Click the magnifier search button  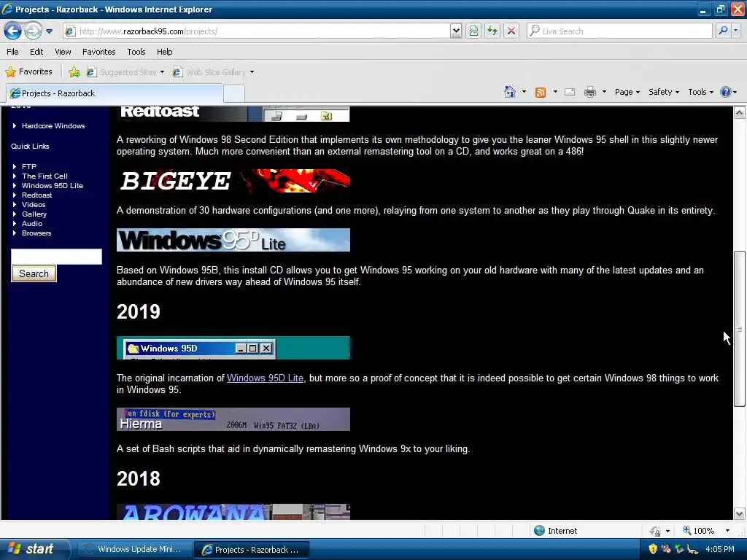click(723, 31)
